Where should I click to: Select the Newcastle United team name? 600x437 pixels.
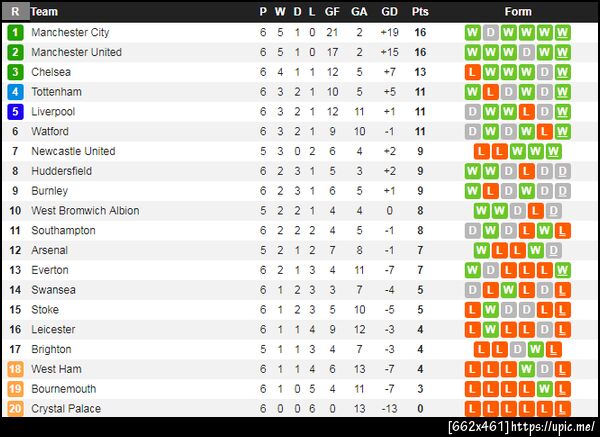click(x=73, y=151)
